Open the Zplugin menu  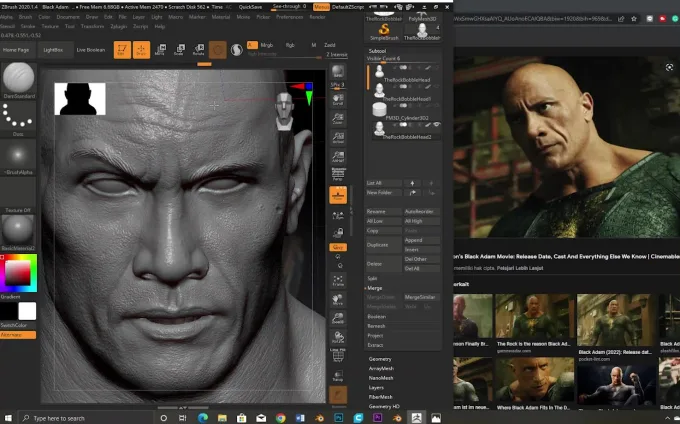pos(118,26)
